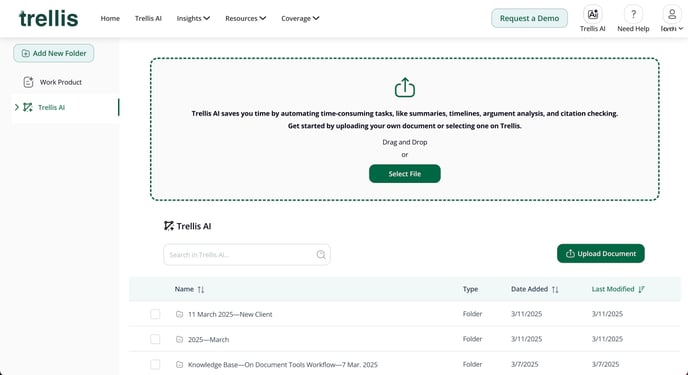
Task: Click the Need Help label
Action: (633, 29)
